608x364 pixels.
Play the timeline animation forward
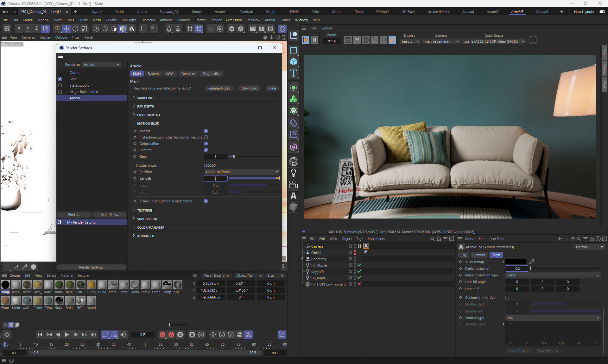pyautogui.click(x=66, y=335)
